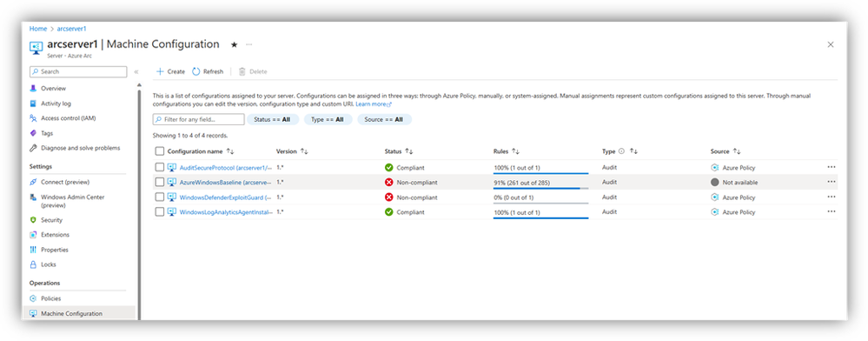Image resolution: width=868 pixels, height=341 pixels.
Task: Click the Windows Admin Center icon
Action: click(x=33, y=197)
